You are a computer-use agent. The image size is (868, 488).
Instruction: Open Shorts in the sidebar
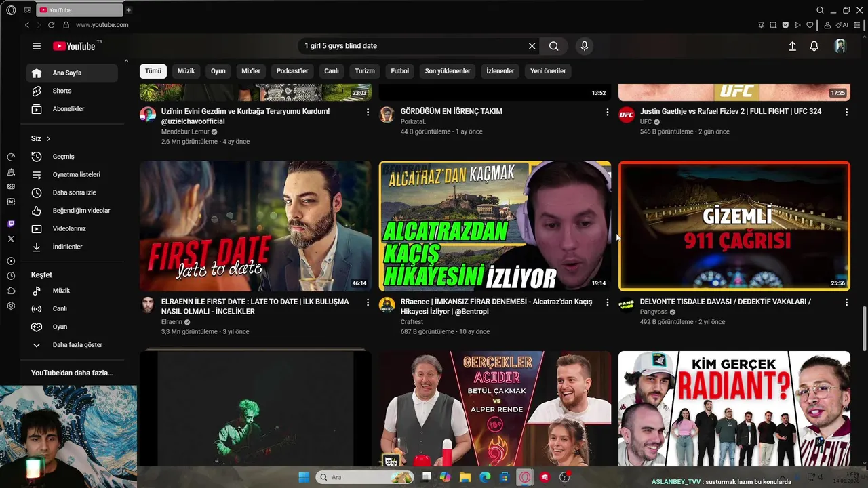[x=72, y=91]
